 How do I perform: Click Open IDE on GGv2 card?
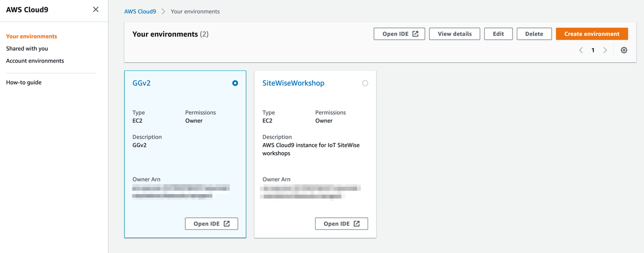point(211,224)
